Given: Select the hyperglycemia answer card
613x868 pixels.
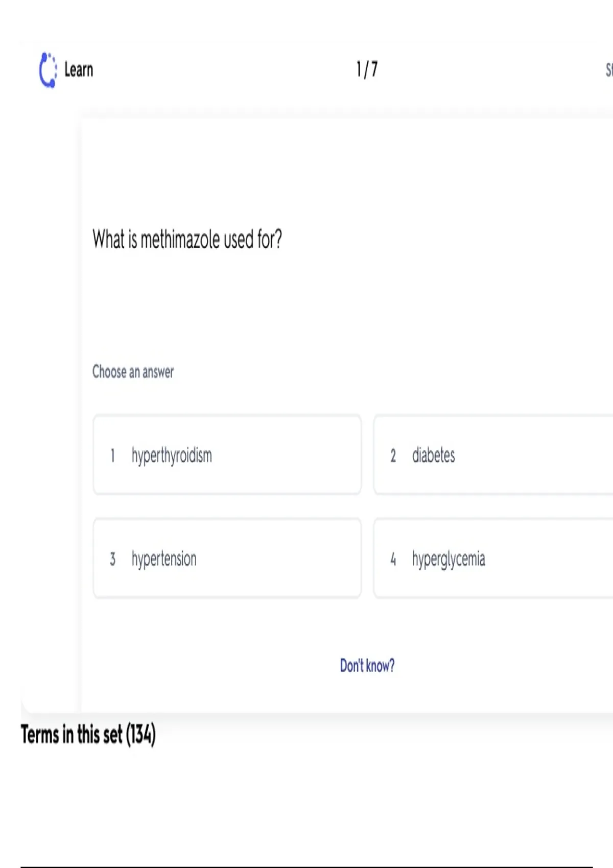Looking at the screenshot, I should (493, 559).
